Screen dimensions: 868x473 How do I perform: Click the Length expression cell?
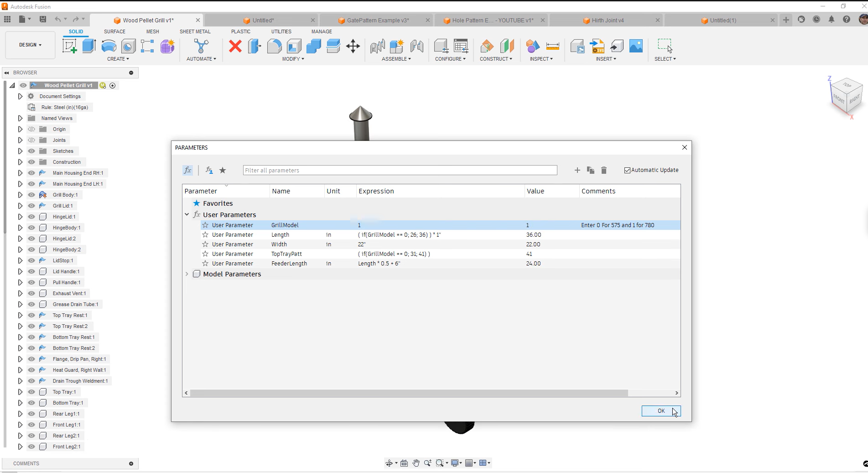coord(440,235)
